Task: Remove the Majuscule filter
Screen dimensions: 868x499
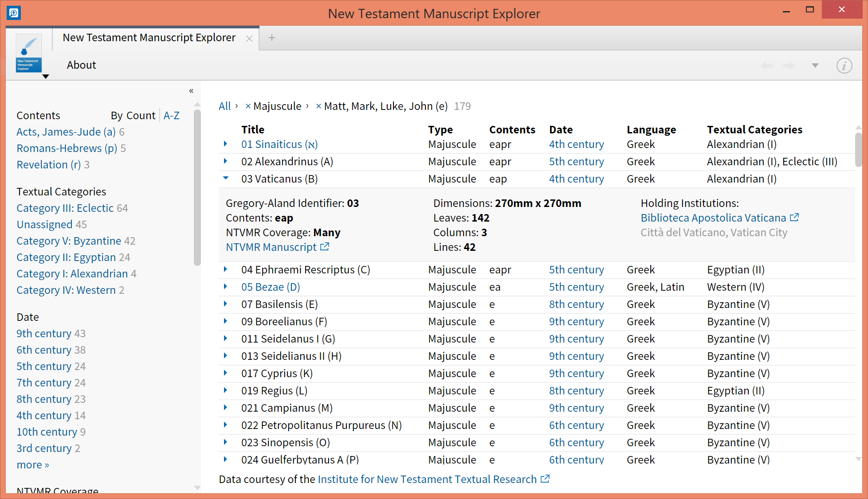Action: click(248, 106)
